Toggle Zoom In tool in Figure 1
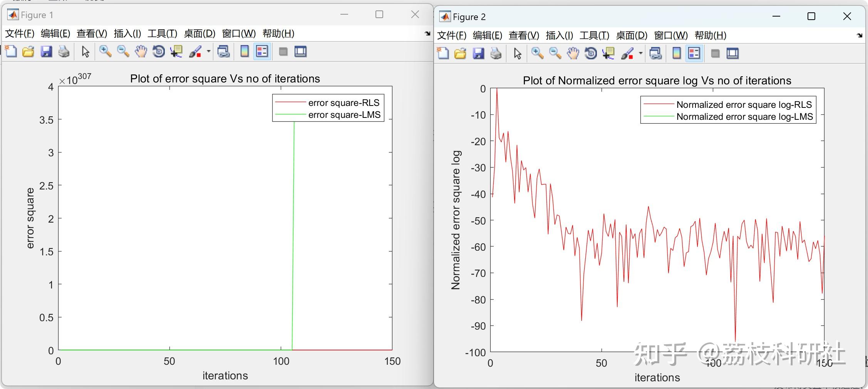The image size is (868, 389). pyautogui.click(x=105, y=51)
